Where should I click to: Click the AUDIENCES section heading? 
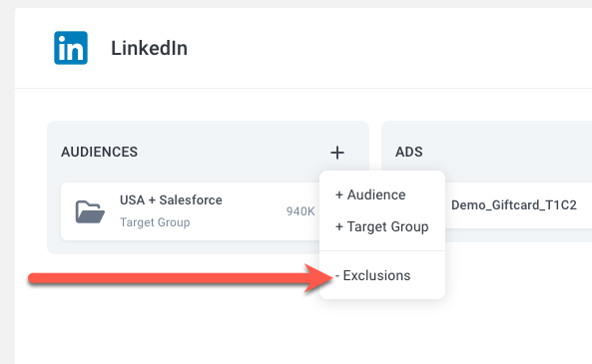click(x=99, y=152)
